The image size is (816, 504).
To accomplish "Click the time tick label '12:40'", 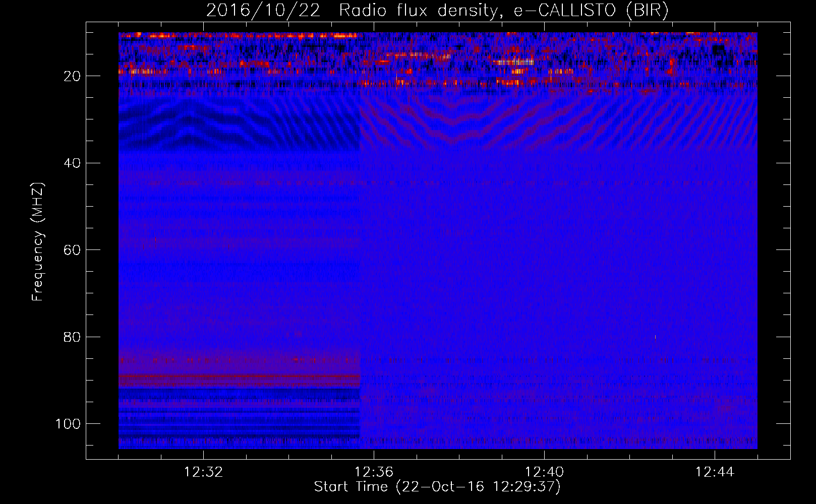I will (544, 472).
